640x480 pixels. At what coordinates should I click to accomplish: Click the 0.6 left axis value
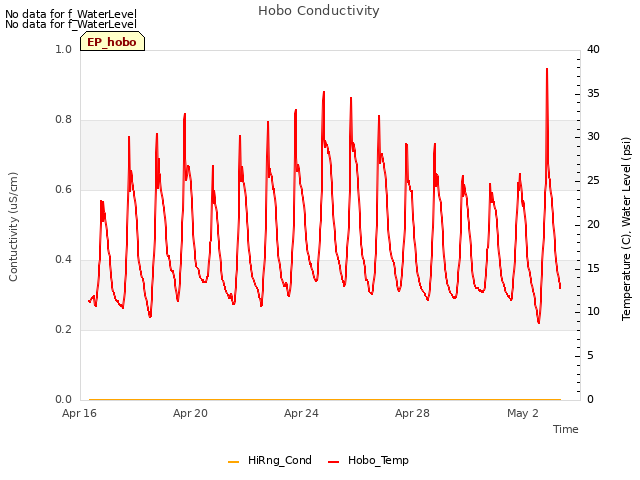tap(63, 190)
